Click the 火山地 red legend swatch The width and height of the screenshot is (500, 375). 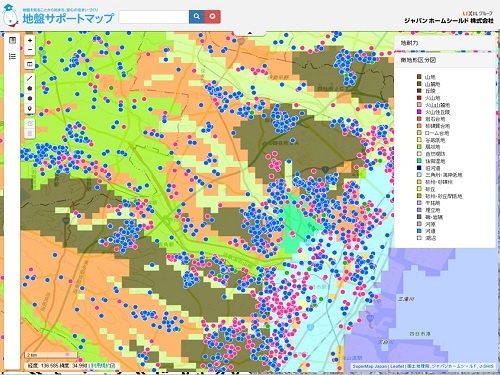click(x=419, y=98)
